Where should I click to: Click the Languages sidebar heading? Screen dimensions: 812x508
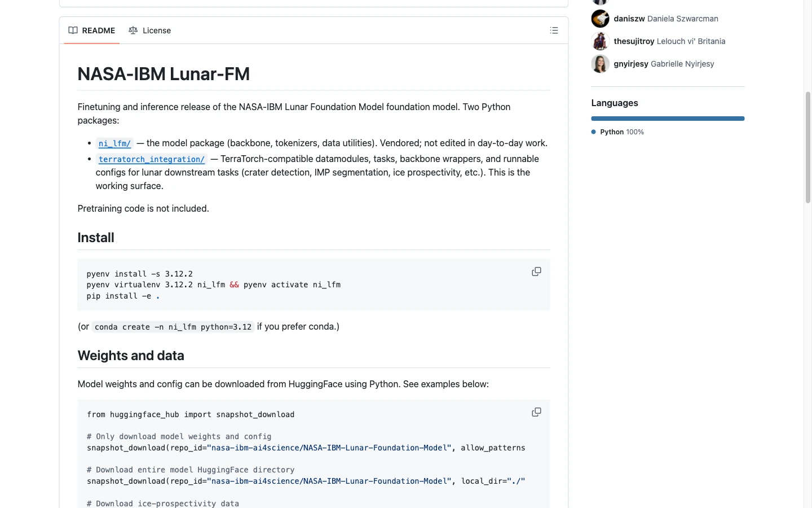(615, 103)
